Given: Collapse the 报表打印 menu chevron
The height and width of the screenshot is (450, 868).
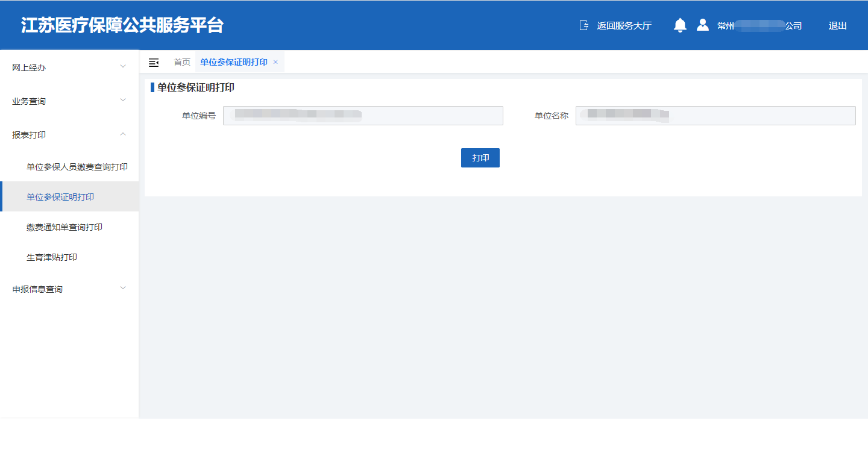Looking at the screenshot, I should (x=123, y=134).
